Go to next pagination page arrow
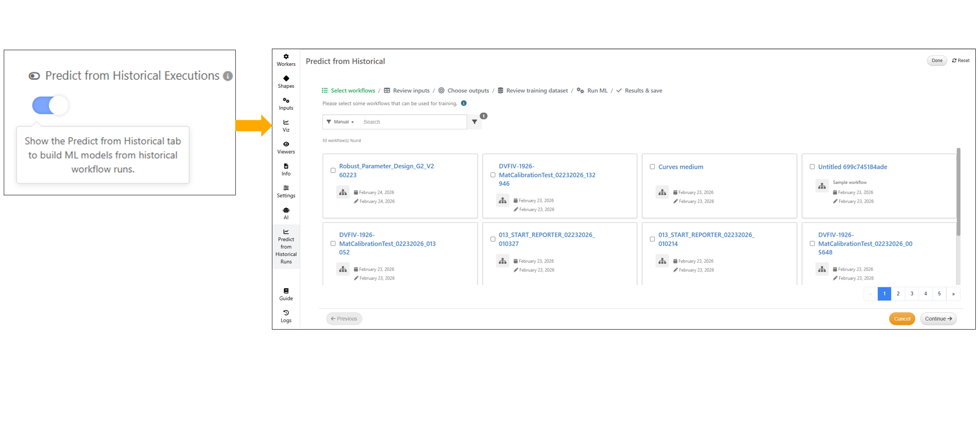The height and width of the screenshot is (443, 980). [953, 294]
